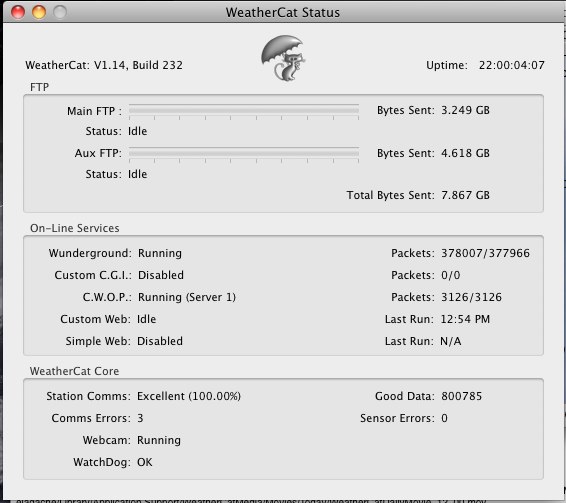Click C.W.O.P. packets 3126/3126

click(x=471, y=297)
